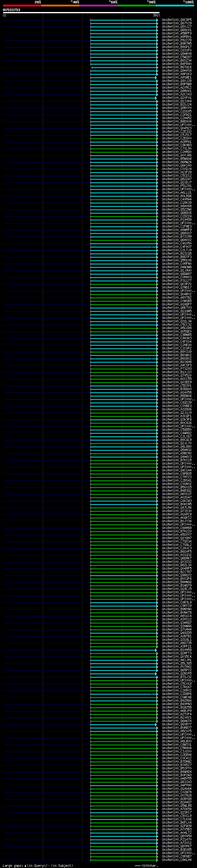Click label UniRef100_C8KLH4
This screenshot has height=868, width=197.
(x=177, y=860)
